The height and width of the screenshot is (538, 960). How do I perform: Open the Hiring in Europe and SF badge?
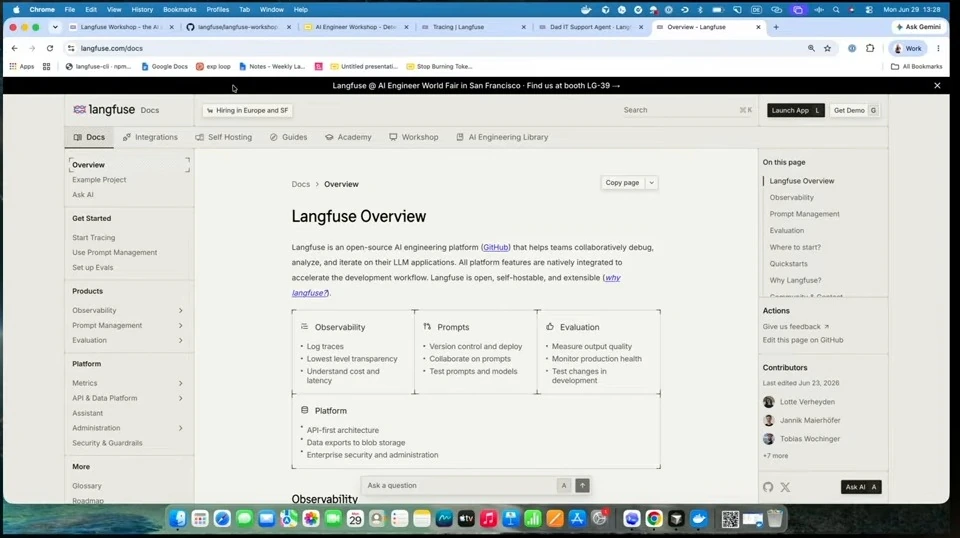[247, 110]
